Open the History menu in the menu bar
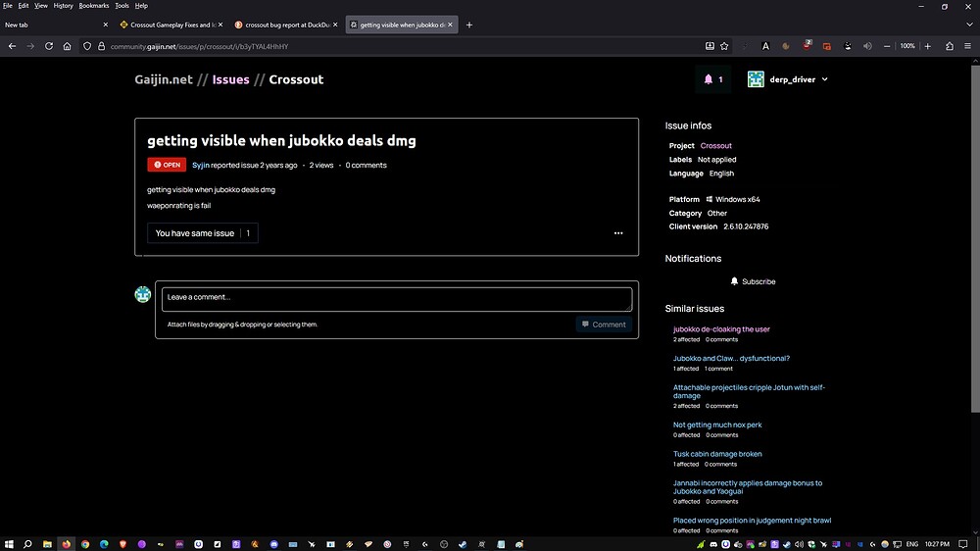Image resolution: width=980 pixels, height=551 pixels. point(63,6)
